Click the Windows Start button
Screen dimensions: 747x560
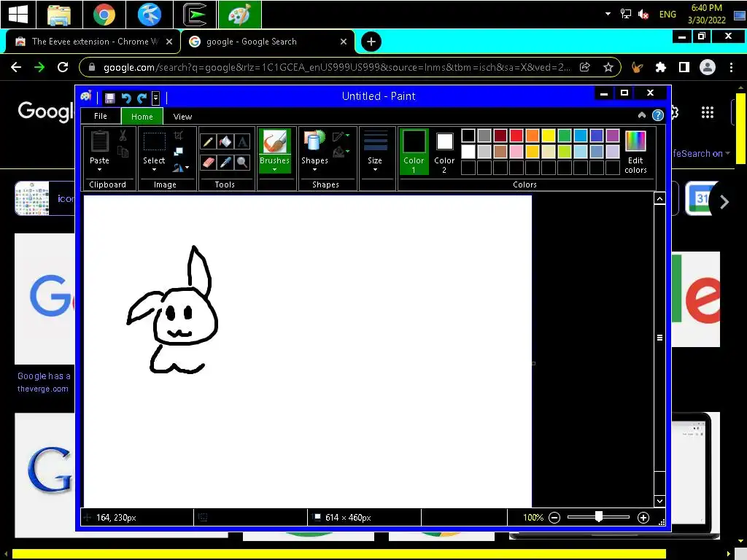point(18,15)
